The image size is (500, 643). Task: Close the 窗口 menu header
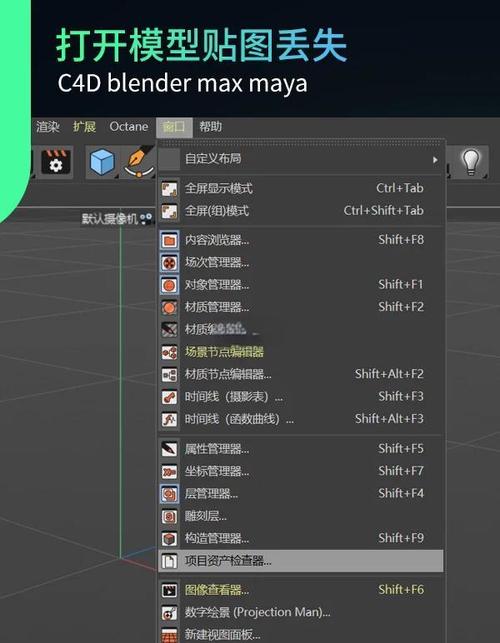(x=174, y=127)
